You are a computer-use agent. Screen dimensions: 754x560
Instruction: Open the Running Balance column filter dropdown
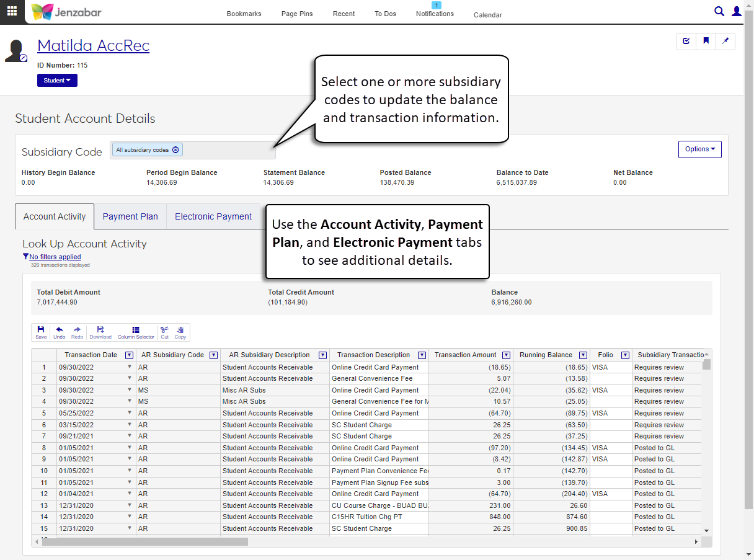[583, 355]
